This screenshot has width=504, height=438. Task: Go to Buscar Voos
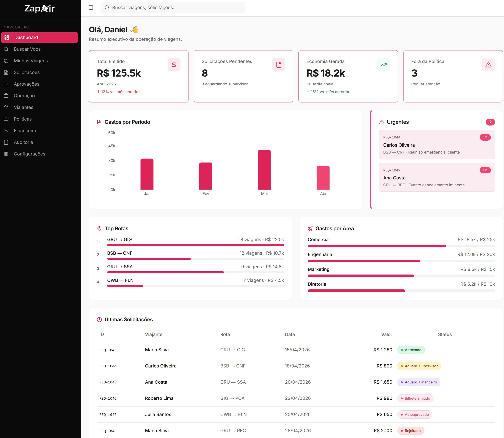40,49
